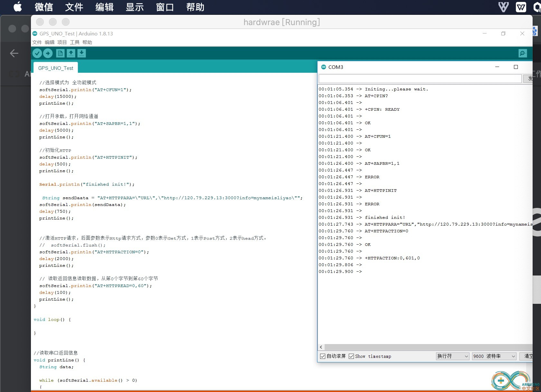
Task: Open the 窗口 menu in macOS menu bar
Action: pos(165,7)
